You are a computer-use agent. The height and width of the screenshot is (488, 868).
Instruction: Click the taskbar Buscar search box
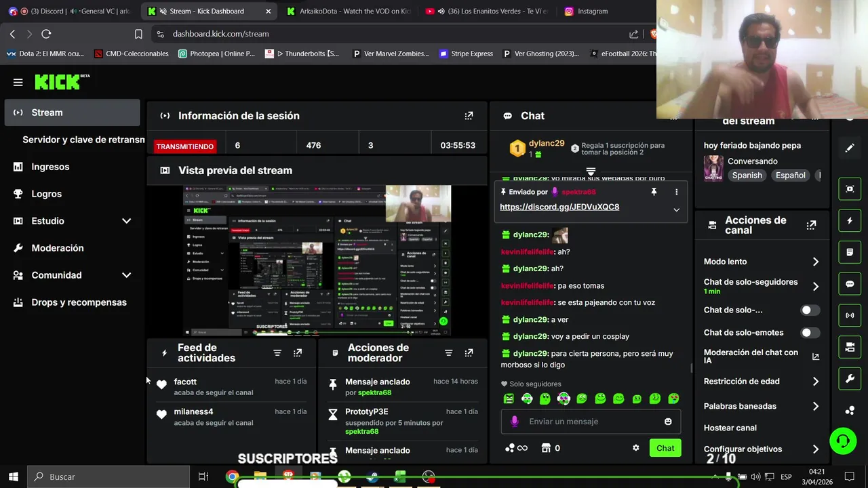click(x=108, y=476)
